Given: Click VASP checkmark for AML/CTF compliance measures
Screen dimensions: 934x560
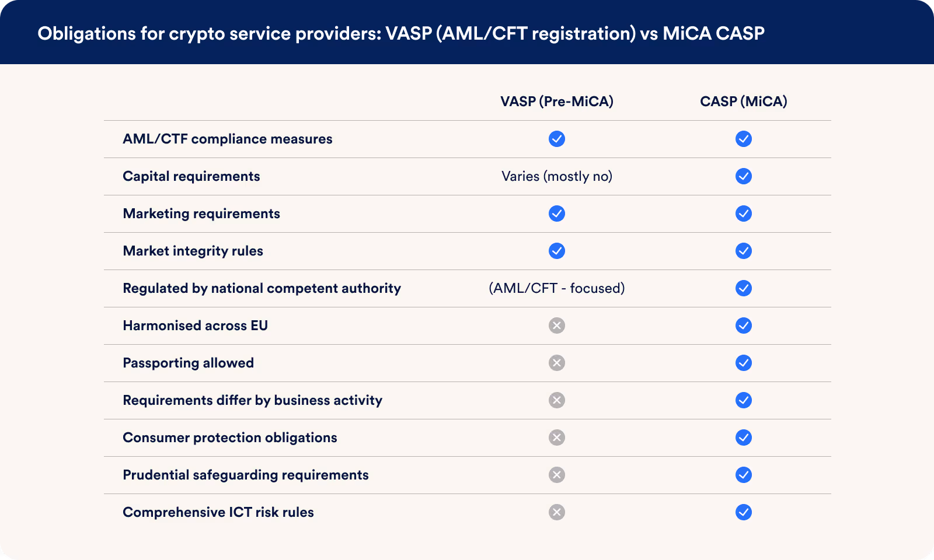Looking at the screenshot, I should 557,139.
